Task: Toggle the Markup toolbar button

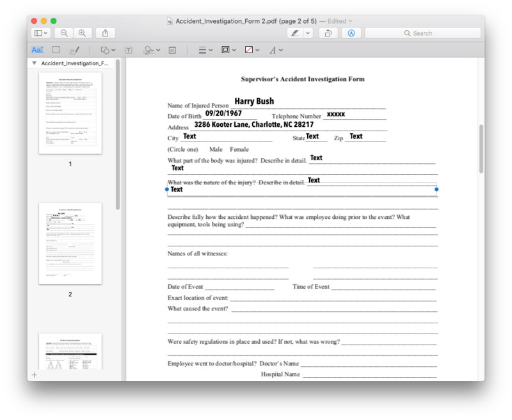Action: click(351, 33)
